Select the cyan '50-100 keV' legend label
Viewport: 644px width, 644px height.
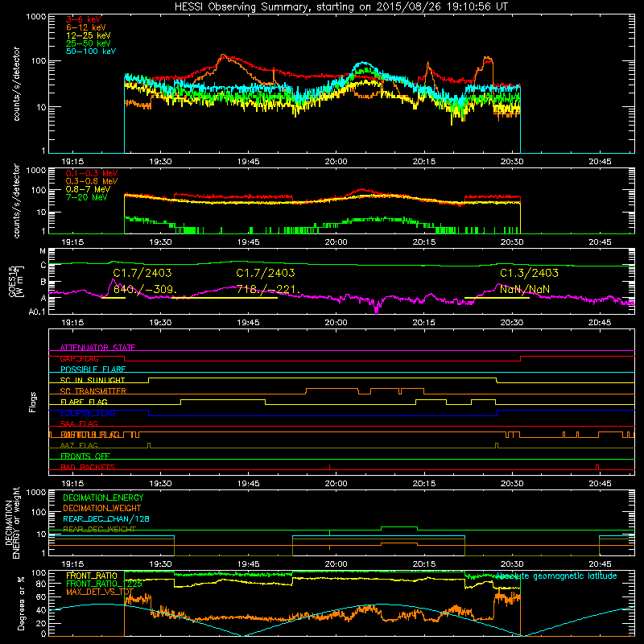tap(91, 52)
